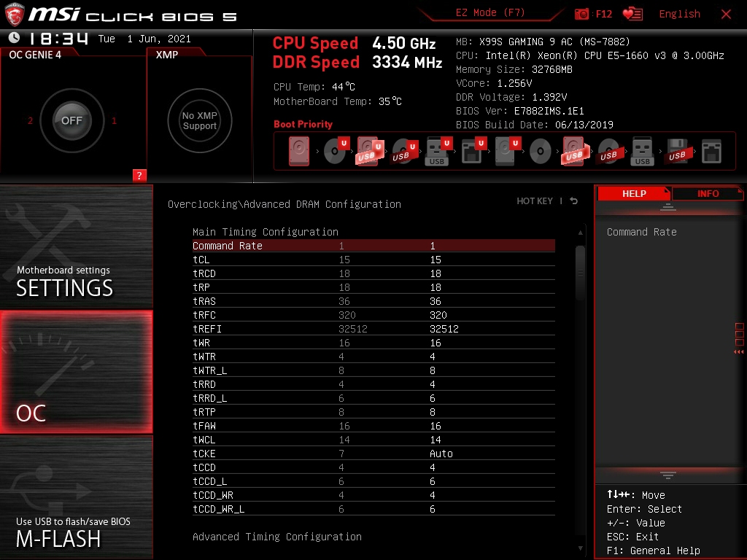The image size is (747, 560).
Task: Select the USB CD boot icon with UEFI badge
Action: [x=405, y=152]
